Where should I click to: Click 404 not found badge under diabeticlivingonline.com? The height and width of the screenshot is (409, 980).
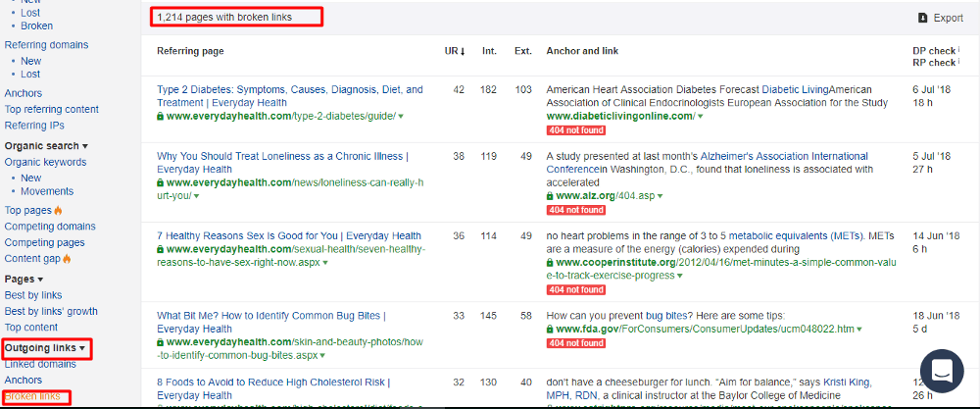point(575,130)
